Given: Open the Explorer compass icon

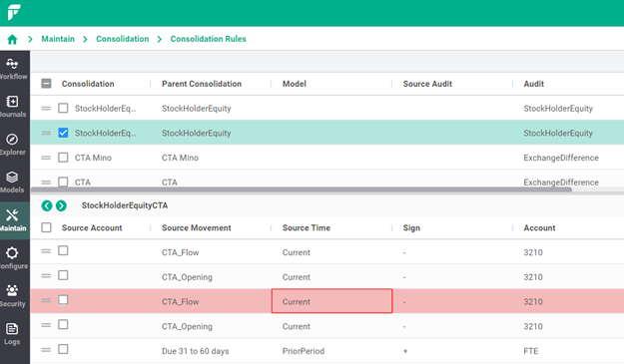Looking at the screenshot, I should click(12, 139).
